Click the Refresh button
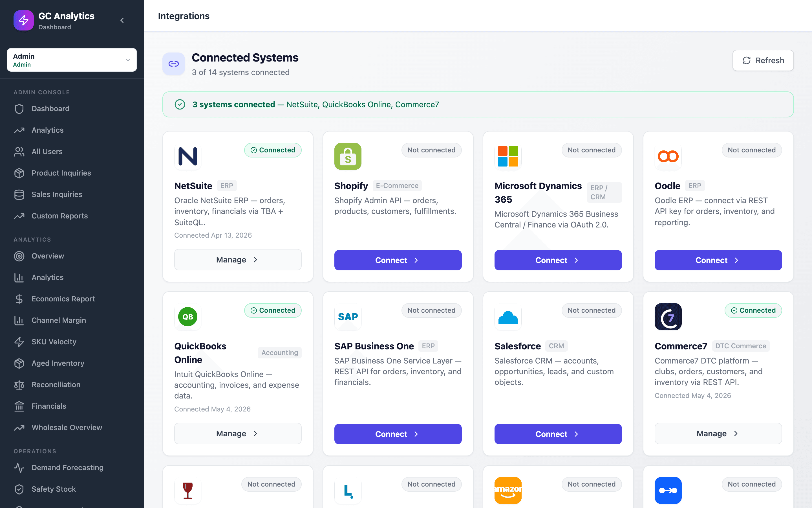This screenshot has height=508, width=812. click(x=763, y=60)
